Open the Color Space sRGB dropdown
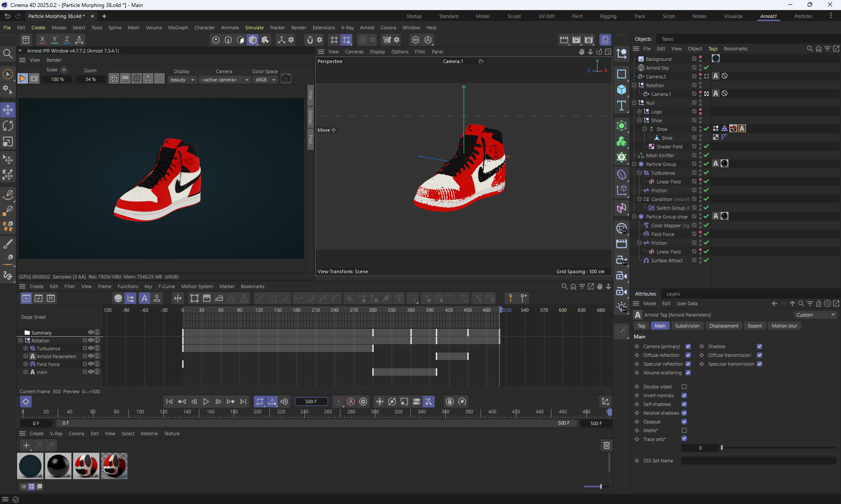The width and height of the screenshot is (841, 504). (265, 80)
